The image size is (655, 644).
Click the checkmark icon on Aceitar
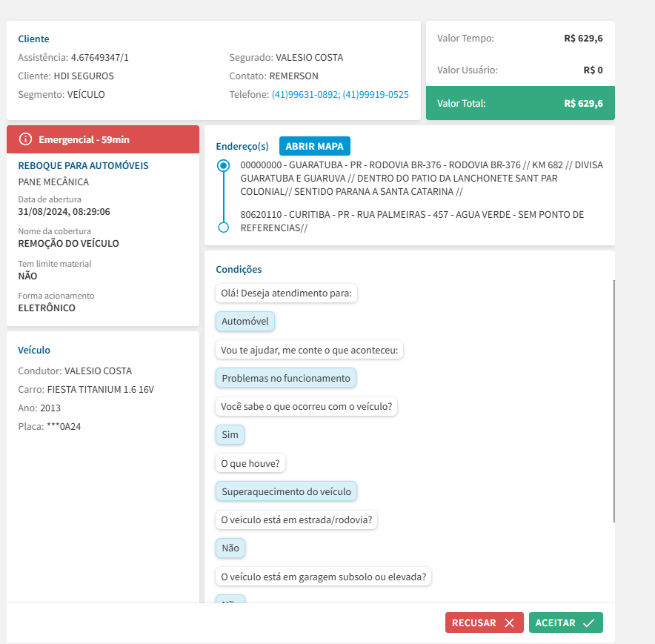[588, 623]
